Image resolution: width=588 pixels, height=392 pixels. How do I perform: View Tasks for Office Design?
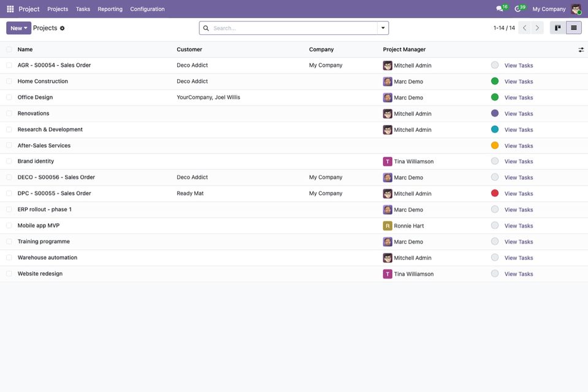(x=518, y=98)
